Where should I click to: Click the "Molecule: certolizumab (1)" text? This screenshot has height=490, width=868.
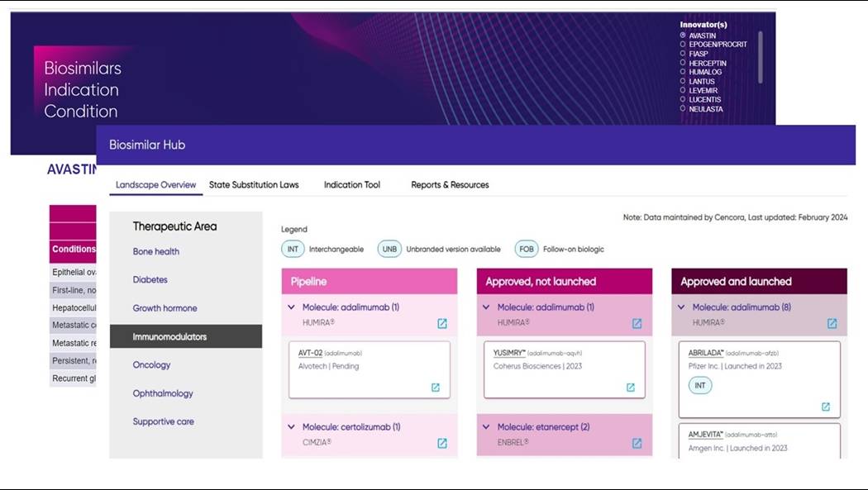pyautogui.click(x=351, y=427)
